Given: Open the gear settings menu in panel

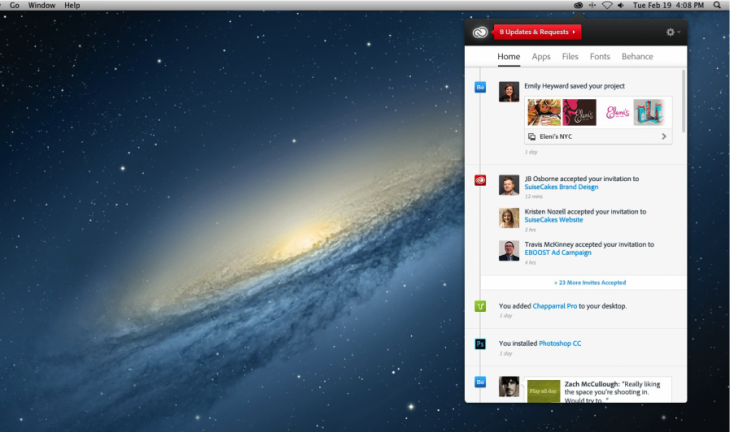Looking at the screenshot, I should point(673,32).
